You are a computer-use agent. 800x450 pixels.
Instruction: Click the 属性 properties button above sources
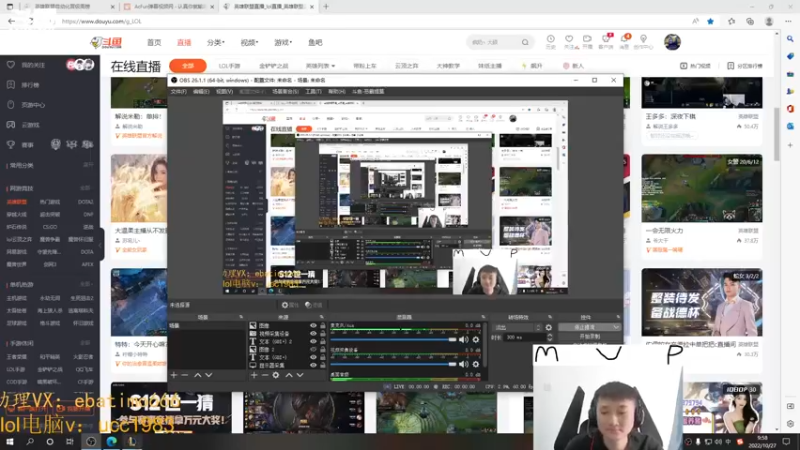[290, 305]
